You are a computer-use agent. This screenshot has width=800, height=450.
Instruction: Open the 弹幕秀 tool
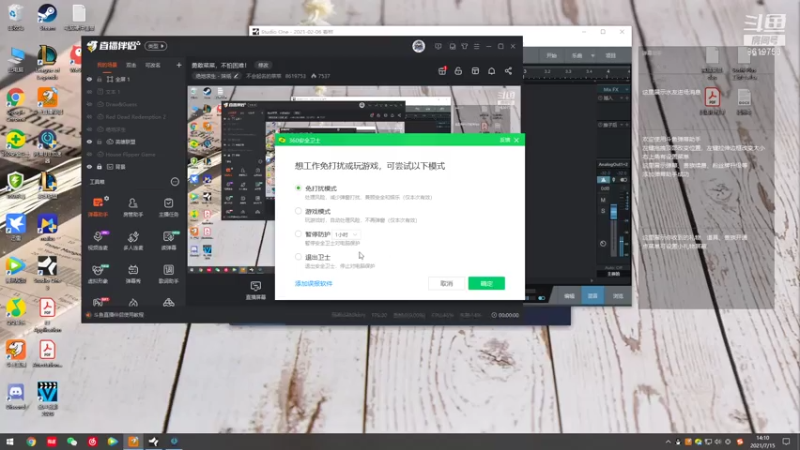coord(133,273)
